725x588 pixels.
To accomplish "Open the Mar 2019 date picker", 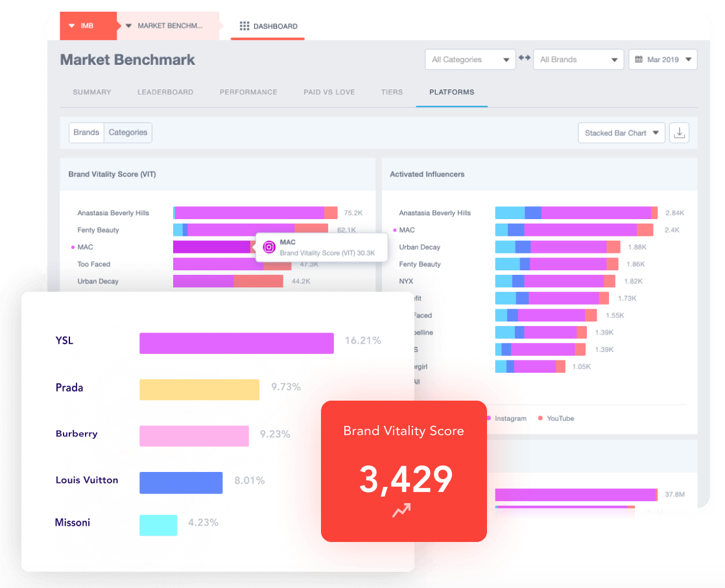I will pyautogui.click(x=663, y=60).
